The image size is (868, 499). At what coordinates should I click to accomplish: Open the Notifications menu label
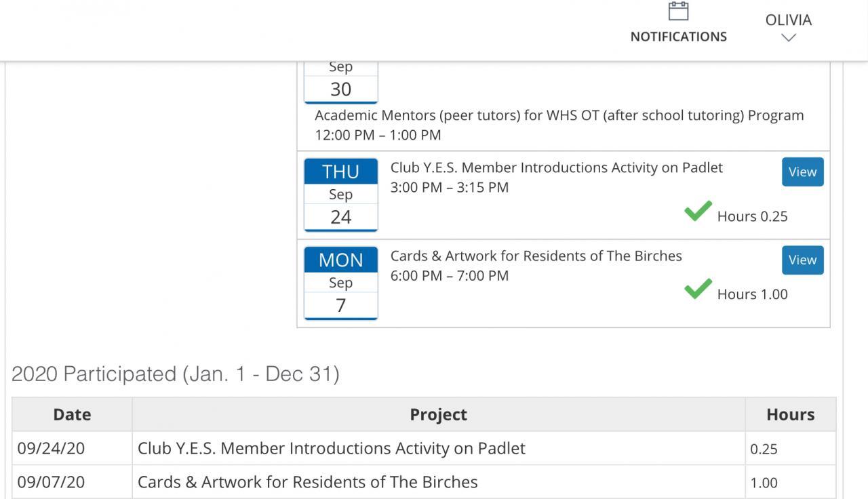tap(678, 37)
